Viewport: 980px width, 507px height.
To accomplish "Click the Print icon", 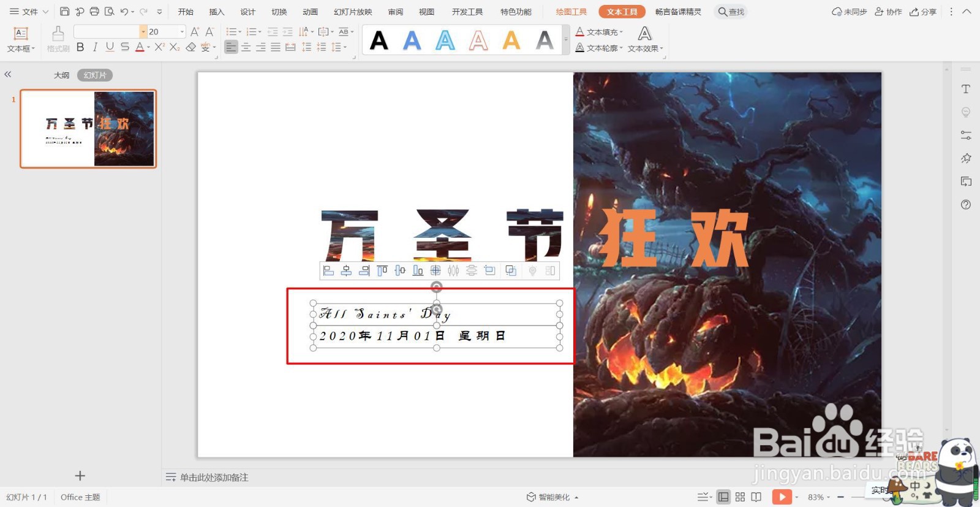I will (x=94, y=12).
